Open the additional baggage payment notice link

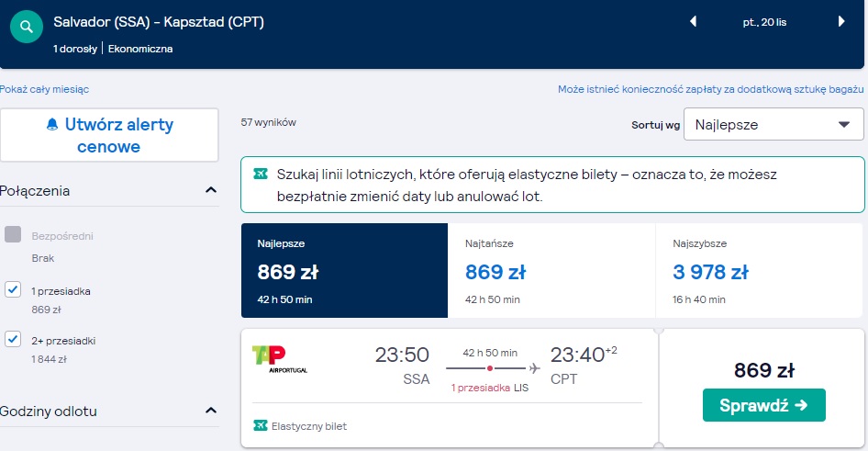pos(711,89)
